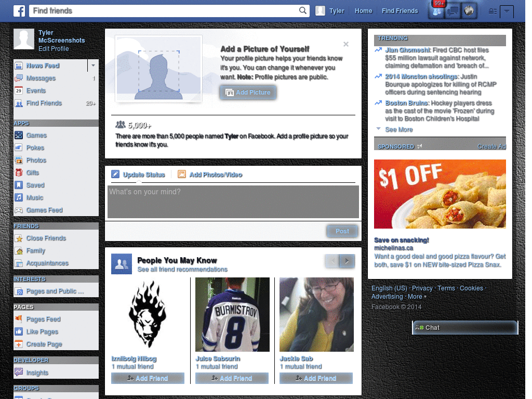The height and width of the screenshot is (399, 532).
Task: Open Tyler profile link in top bar
Action: [x=330, y=11]
